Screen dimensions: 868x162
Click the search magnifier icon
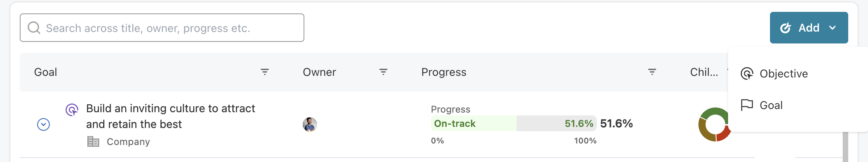point(34,28)
